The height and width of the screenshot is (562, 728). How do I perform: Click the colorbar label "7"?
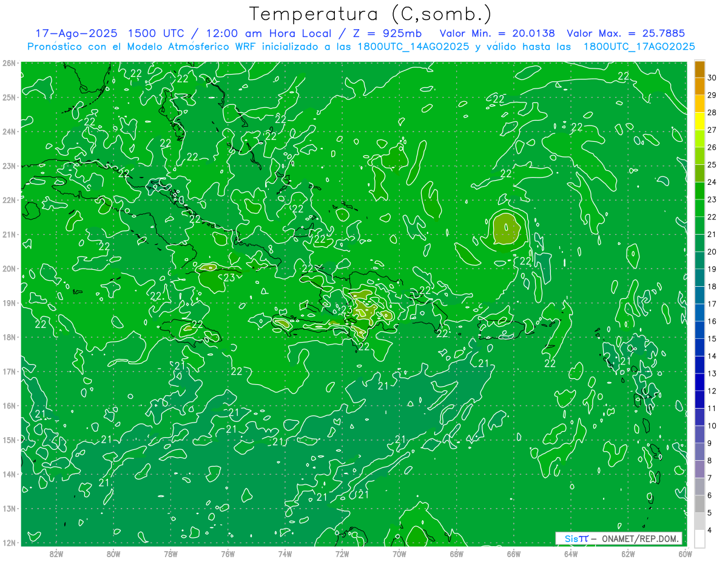point(710,478)
